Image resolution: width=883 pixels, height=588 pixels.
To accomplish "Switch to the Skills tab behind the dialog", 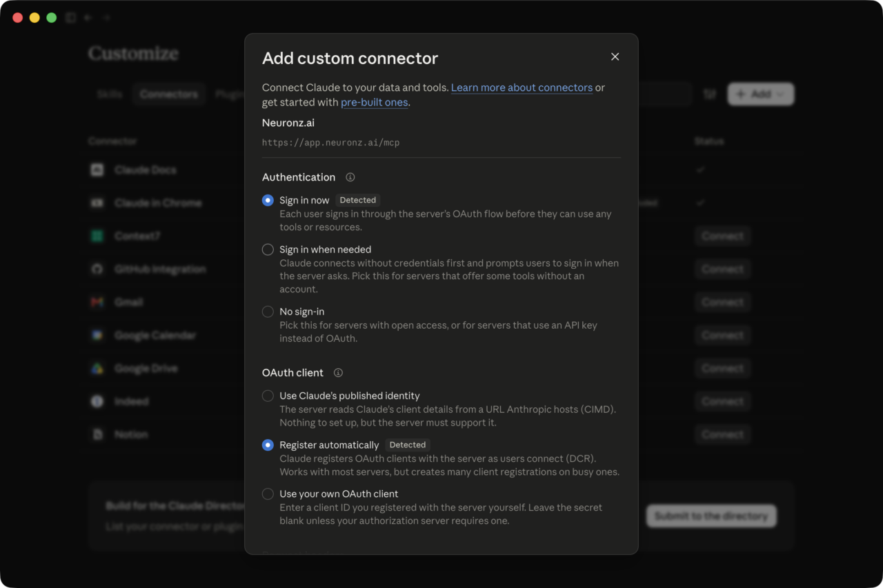I will [x=109, y=94].
